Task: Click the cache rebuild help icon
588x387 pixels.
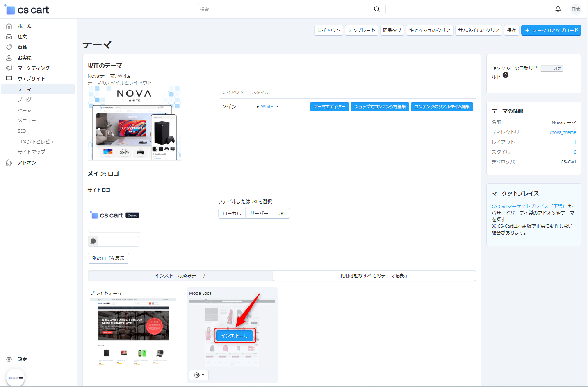Action: tap(506, 75)
